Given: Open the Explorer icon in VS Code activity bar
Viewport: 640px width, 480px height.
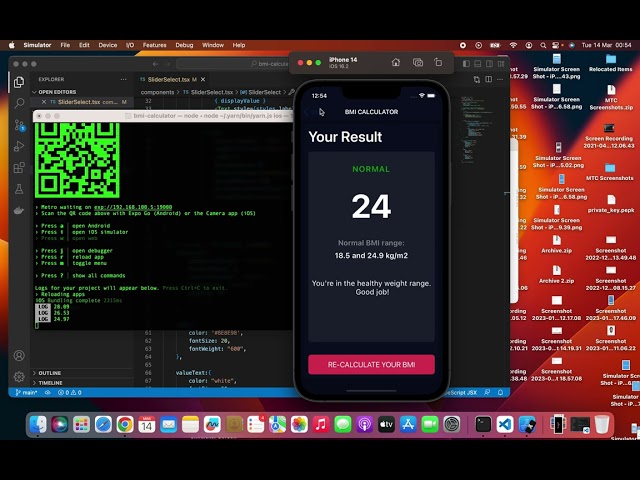Looking at the screenshot, I should (19, 82).
